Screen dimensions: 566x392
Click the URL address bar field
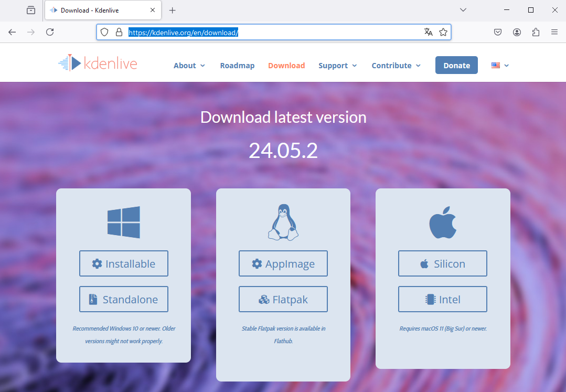pos(274,32)
